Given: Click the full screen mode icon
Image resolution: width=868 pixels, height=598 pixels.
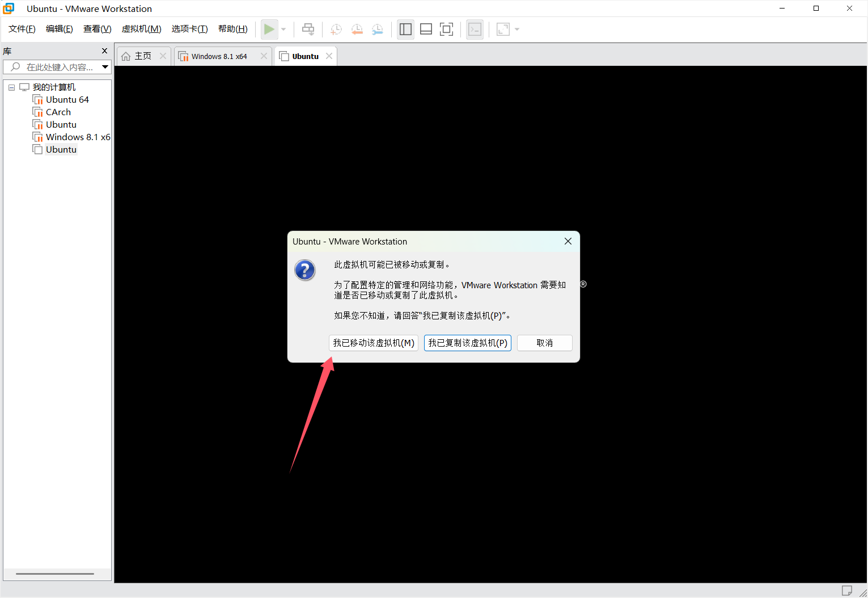Looking at the screenshot, I should [447, 29].
